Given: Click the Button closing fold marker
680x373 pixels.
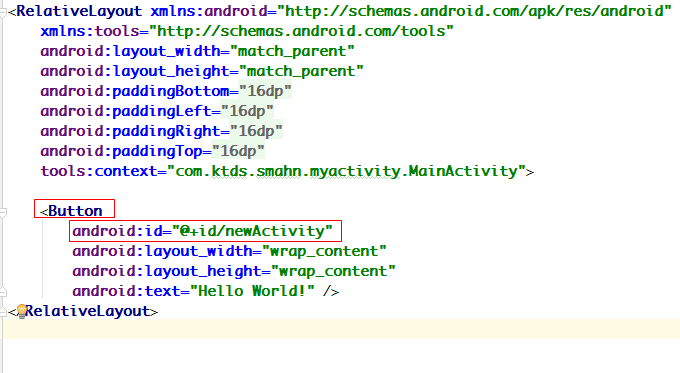Looking at the screenshot, I should [x=3, y=292].
